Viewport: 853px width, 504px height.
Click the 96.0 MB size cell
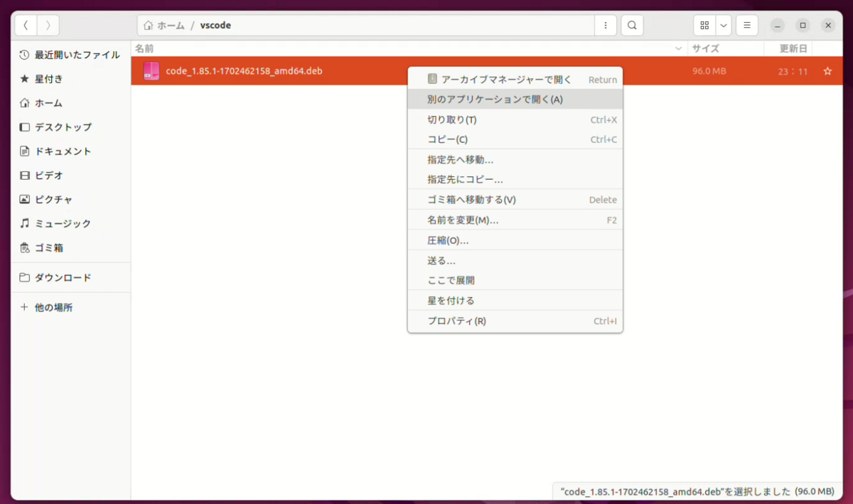click(709, 71)
